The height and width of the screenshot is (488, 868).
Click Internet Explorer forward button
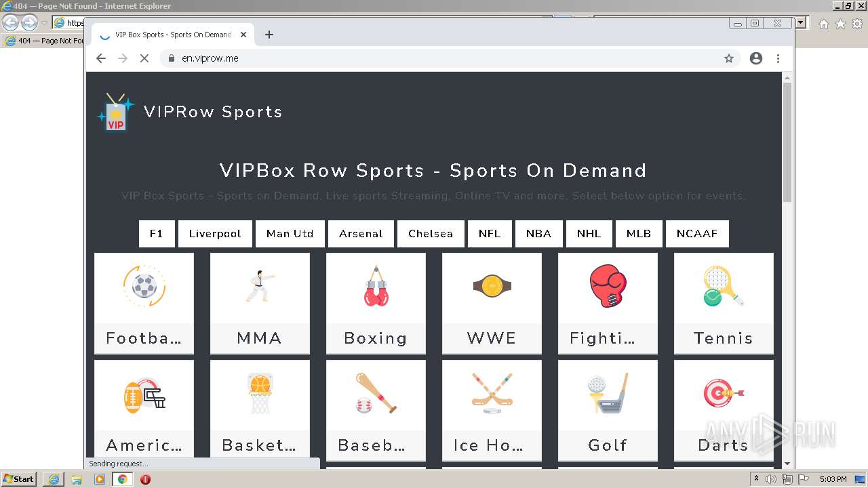[x=29, y=22]
